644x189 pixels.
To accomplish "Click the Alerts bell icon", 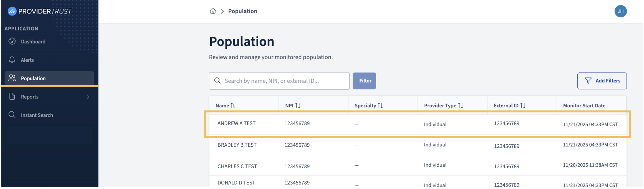I will [12, 60].
